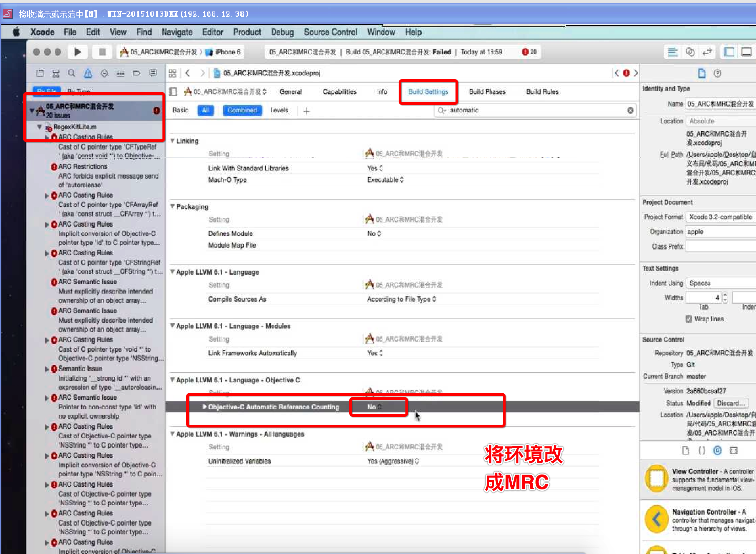Show the file template library
The width and height of the screenshot is (756, 554).
coord(685,451)
